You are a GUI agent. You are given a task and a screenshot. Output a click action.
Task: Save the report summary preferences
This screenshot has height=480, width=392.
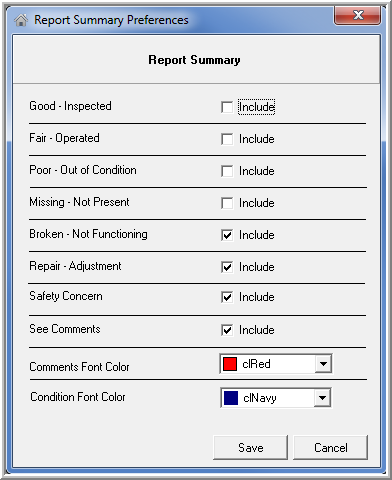[x=250, y=447]
